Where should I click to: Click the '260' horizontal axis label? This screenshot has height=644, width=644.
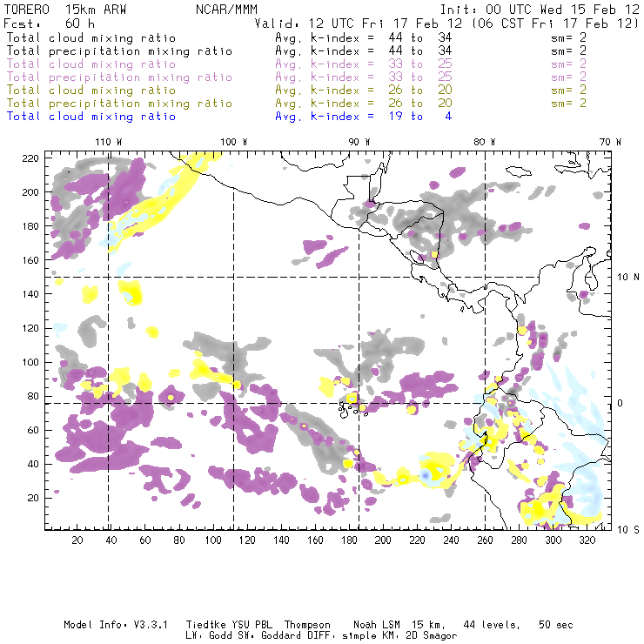485,540
